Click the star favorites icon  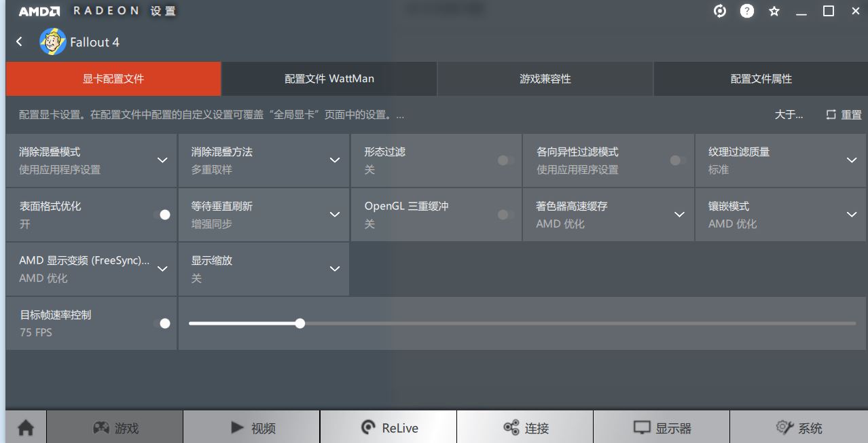(774, 12)
